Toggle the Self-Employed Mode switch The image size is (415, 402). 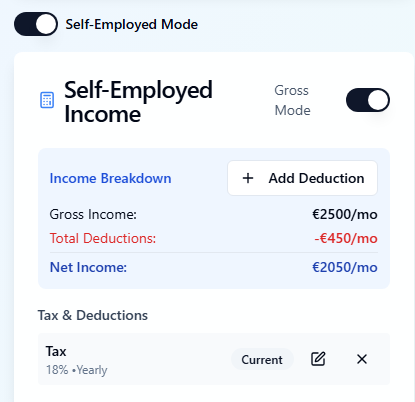(36, 24)
